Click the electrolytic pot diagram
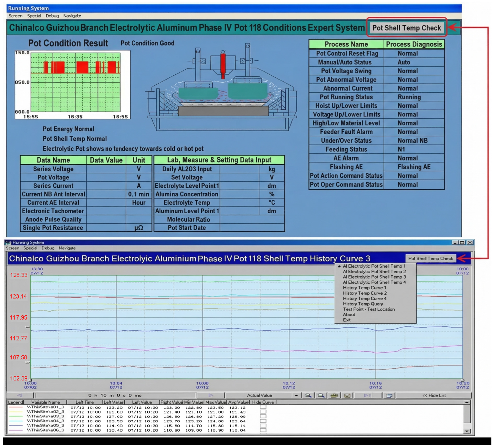The width and height of the screenshot is (494, 448). point(222,87)
